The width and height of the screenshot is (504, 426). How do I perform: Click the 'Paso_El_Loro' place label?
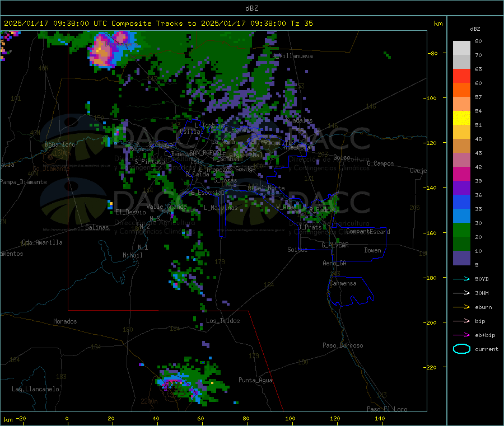pyautogui.click(x=387, y=409)
